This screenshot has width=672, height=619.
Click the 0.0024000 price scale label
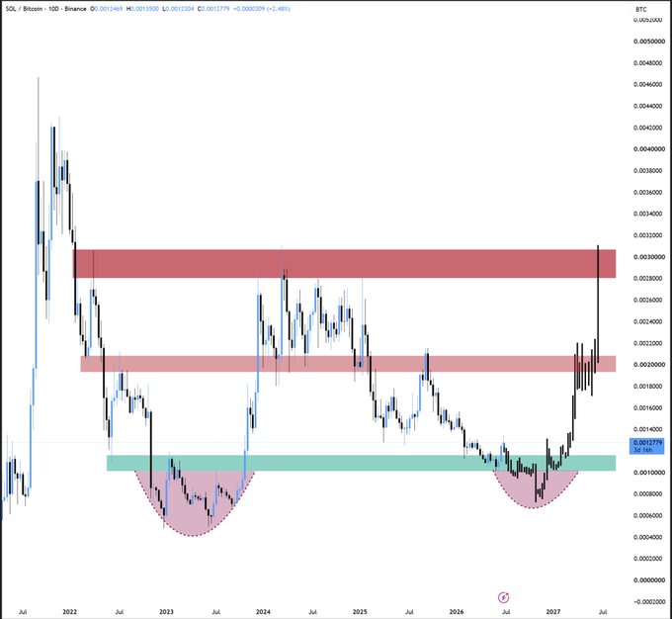[649, 321]
